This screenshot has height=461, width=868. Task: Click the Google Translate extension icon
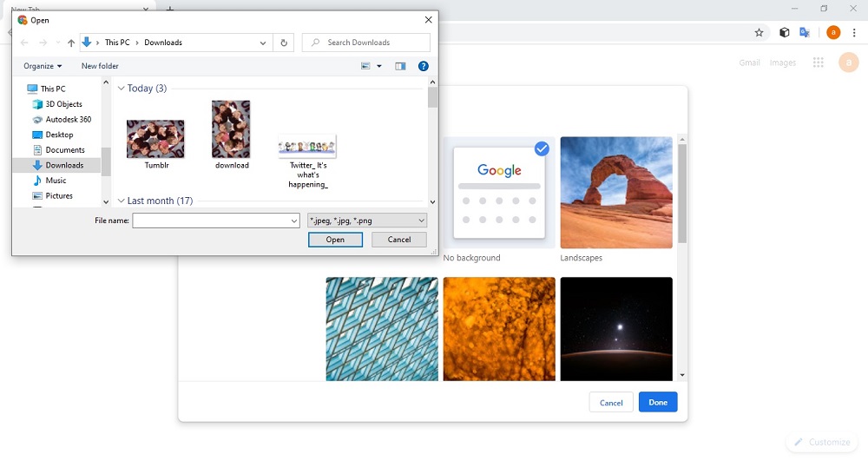[805, 33]
